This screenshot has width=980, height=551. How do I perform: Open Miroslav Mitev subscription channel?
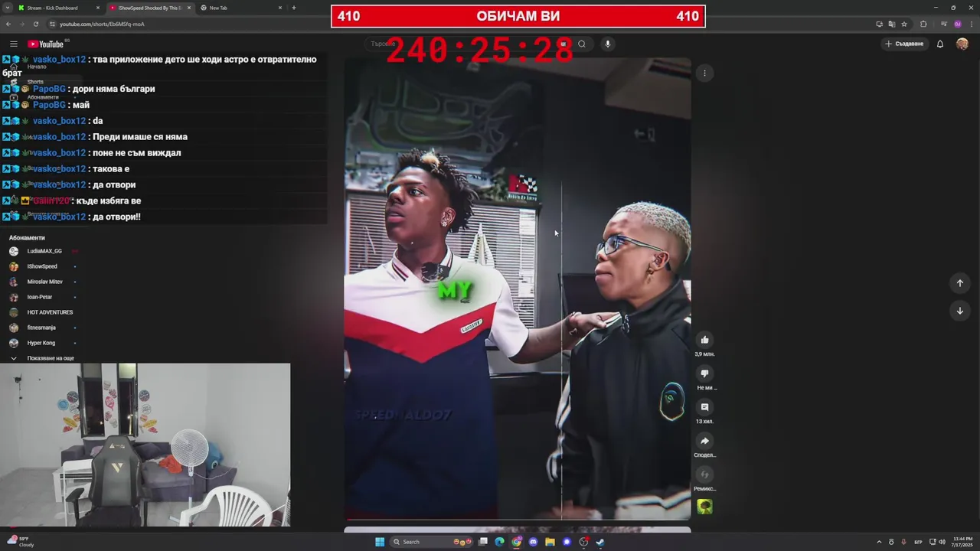(44, 282)
